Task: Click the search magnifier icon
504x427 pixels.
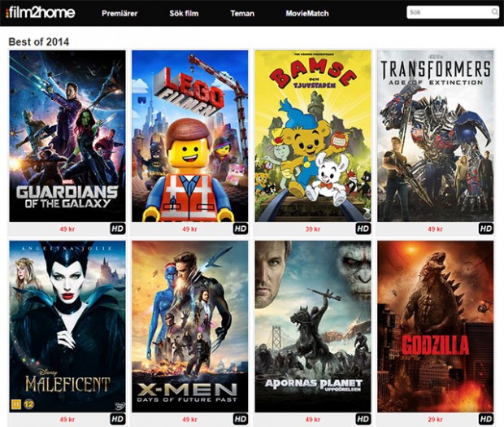Action: pyautogui.click(x=494, y=12)
